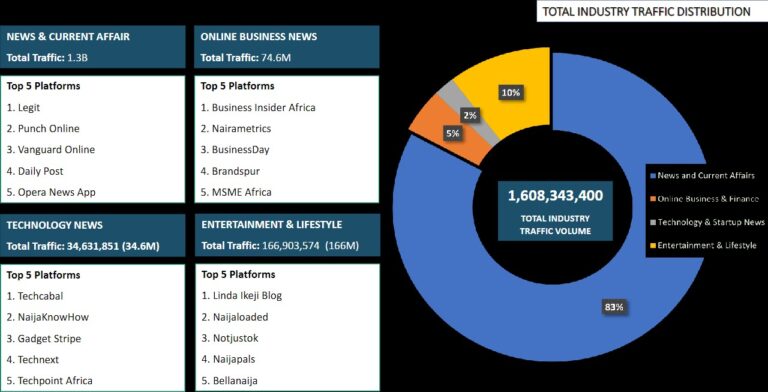Click the orange Online Business & Finance legend swatch
Image resolution: width=768 pixels, height=392 pixels.
pos(652,199)
